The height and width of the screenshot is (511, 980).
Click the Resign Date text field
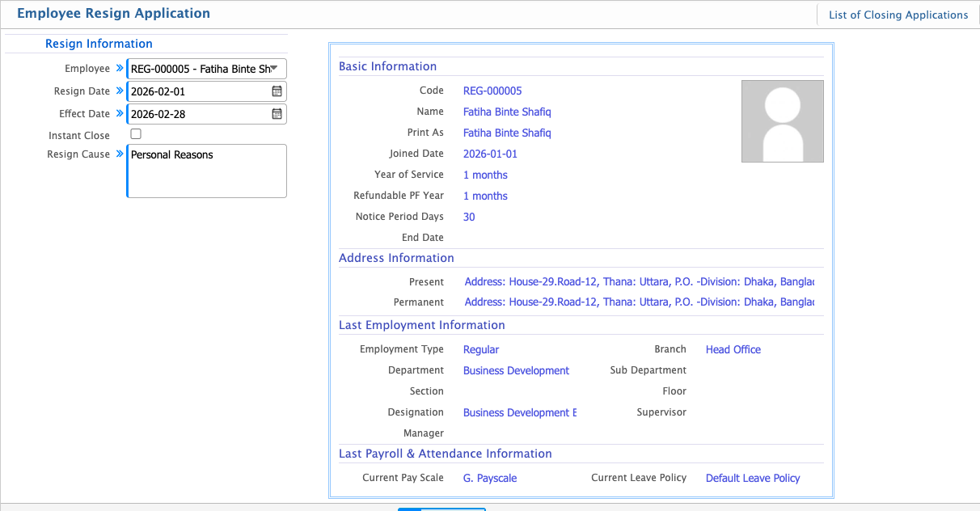pyautogui.click(x=198, y=91)
